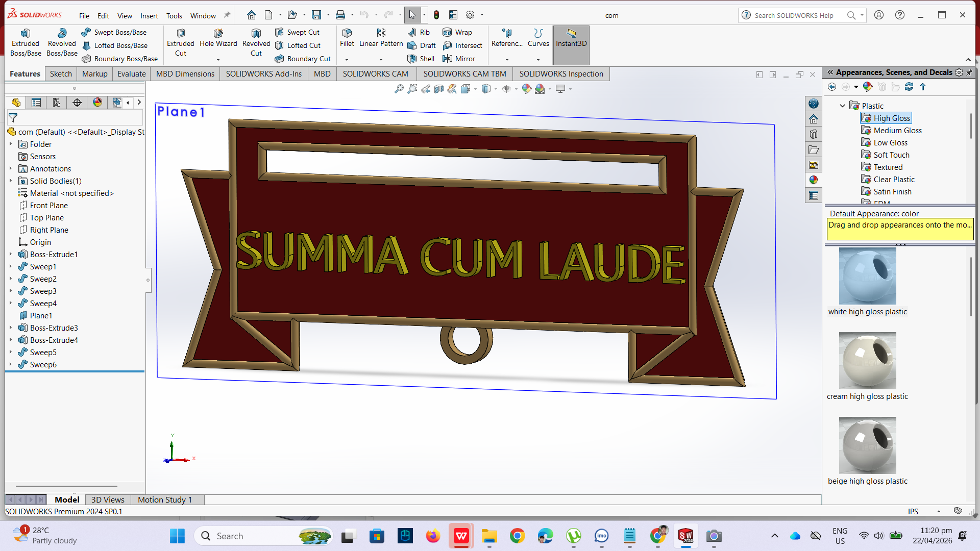The height and width of the screenshot is (551, 980).
Task: Pin the Appearances, Scenes, and Decals panel
Action: [969, 72]
